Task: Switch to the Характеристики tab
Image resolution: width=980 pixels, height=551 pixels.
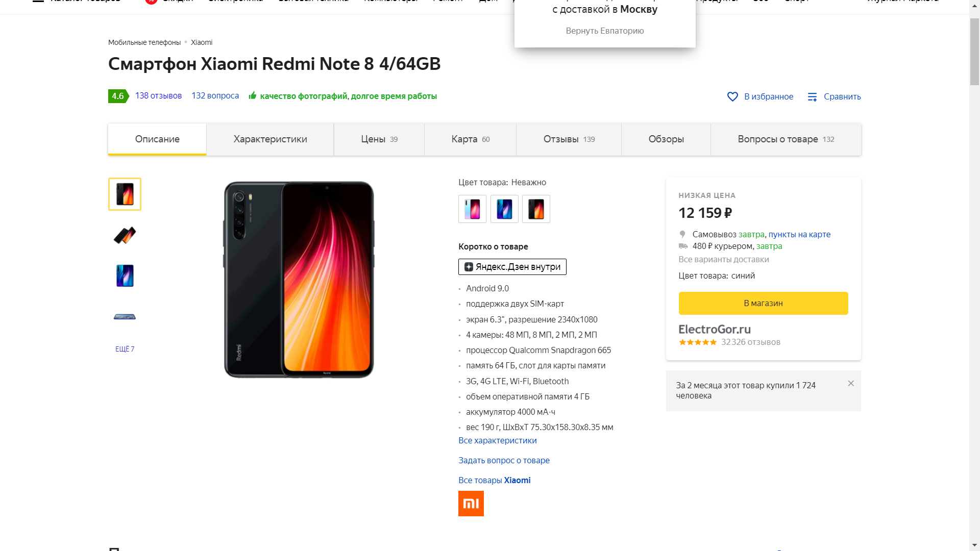Action: (x=270, y=139)
